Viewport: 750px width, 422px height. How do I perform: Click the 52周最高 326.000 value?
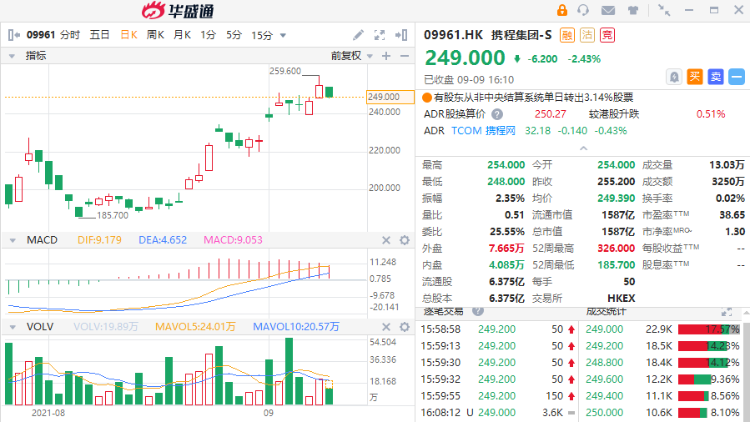coord(616,248)
